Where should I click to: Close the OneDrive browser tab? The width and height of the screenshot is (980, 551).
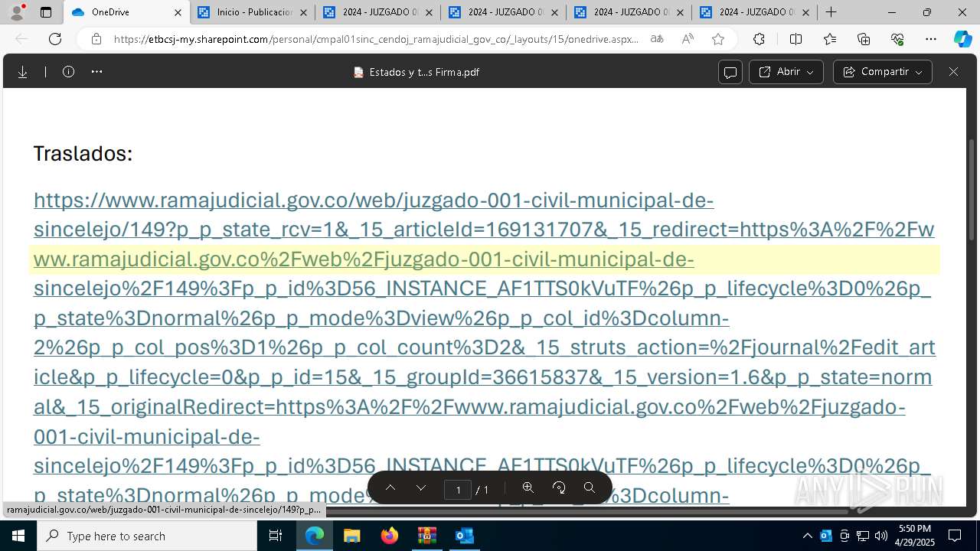click(x=178, y=12)
